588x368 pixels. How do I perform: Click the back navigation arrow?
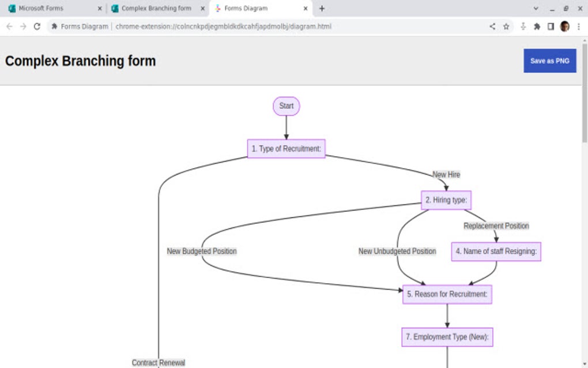pyautogui.click(x=9, y=26)
